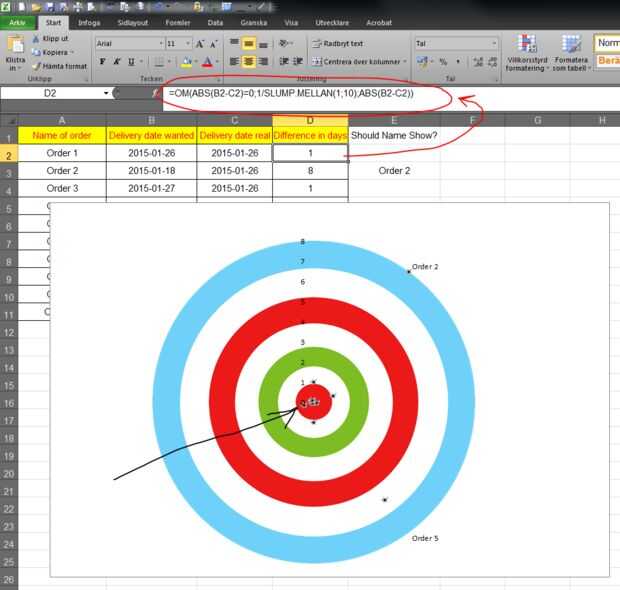Open the Name Box dropdown arrow
620x590 pixels.
[x=106, y=93]
